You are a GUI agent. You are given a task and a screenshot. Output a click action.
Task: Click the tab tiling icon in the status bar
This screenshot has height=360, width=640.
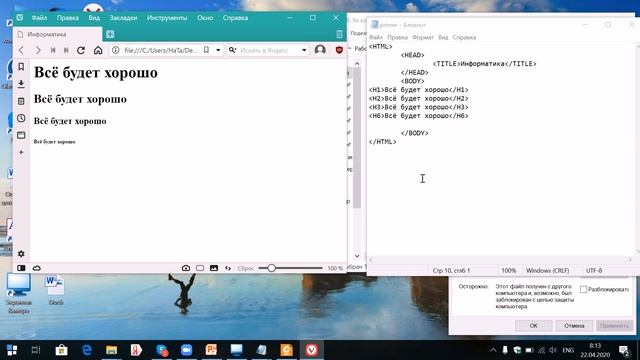(x=200, y=268)
